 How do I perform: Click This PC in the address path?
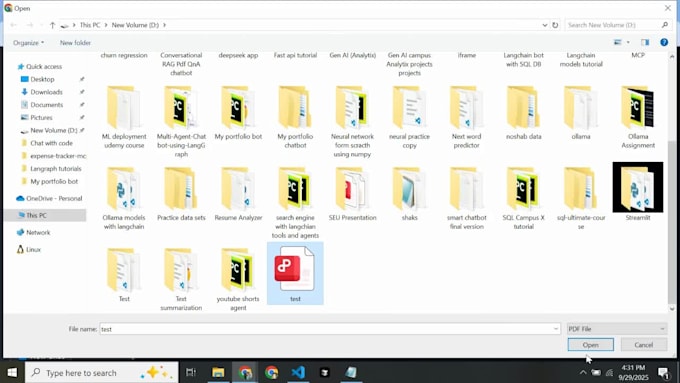pos(90,25)
